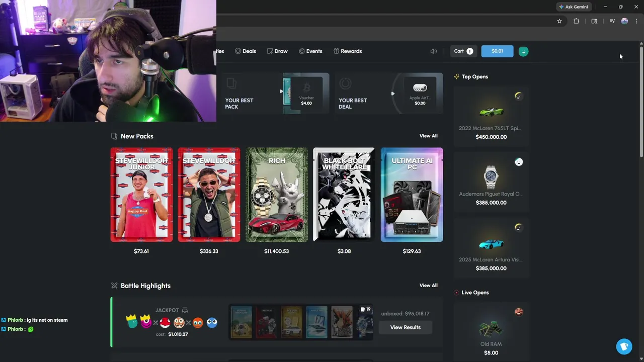Open the Rewards menu item
The height and width of the screenshot is (362, 644).
pos(348,51)
